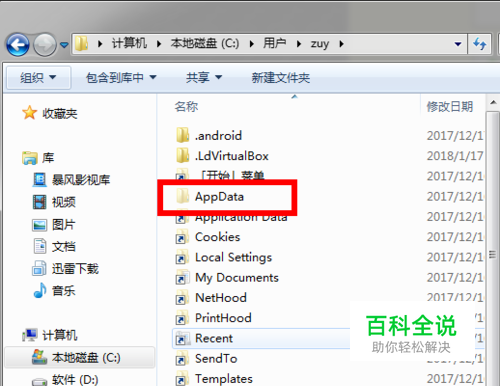500x386 pixels.
Task: Click 用户 in the address path
Action: [275, 43]
